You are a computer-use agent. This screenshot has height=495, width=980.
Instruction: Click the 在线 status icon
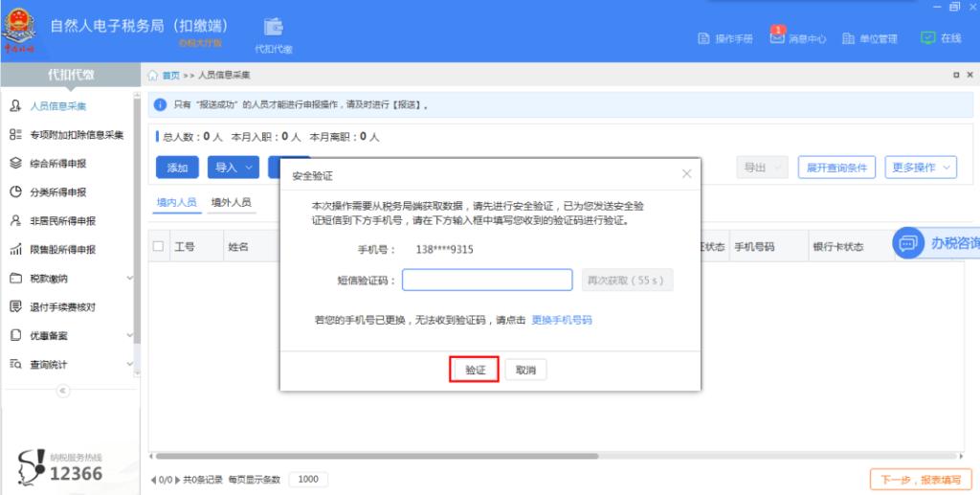927,38
